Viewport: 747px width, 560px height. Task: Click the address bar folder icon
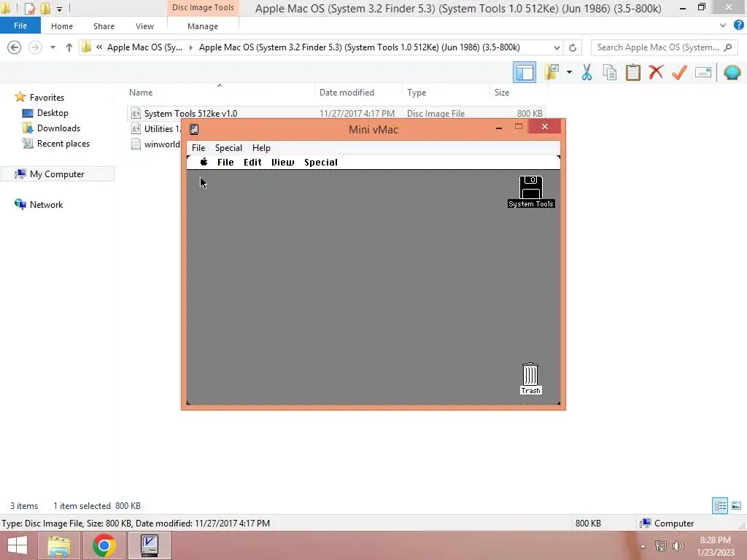[87, 47]
